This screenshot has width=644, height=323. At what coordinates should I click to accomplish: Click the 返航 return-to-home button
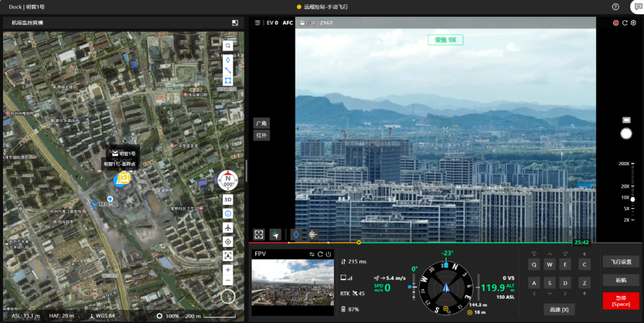[x=621, y=280]
